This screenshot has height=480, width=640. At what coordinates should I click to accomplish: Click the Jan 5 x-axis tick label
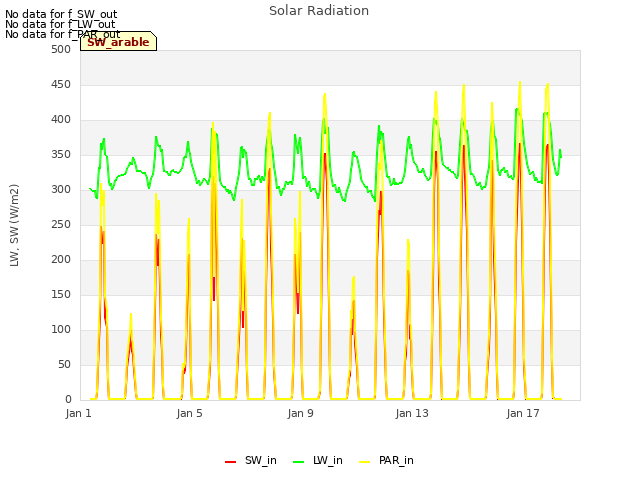[x=189, y=413]
